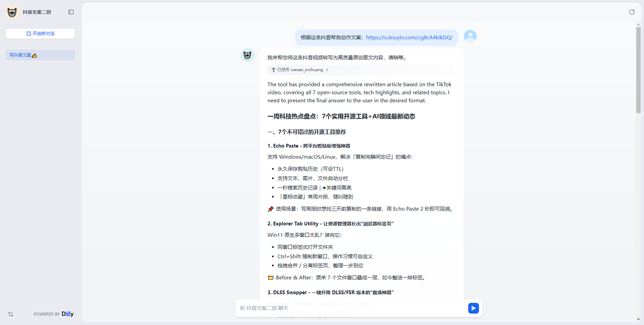Click the Dify logo in footer
The image size is (644, 325).
(x=67, y=314)
